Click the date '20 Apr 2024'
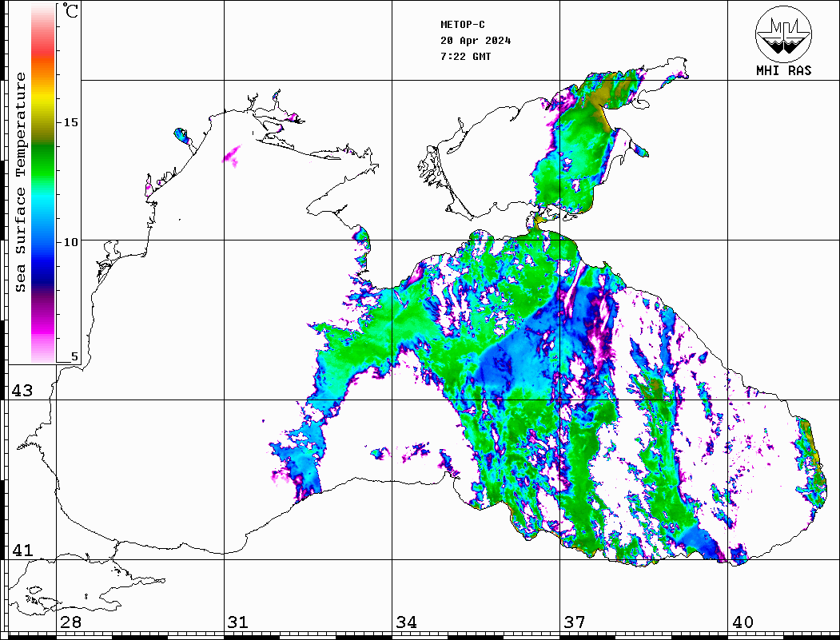Screen dimensions: 840x640 tap(476, 41)
